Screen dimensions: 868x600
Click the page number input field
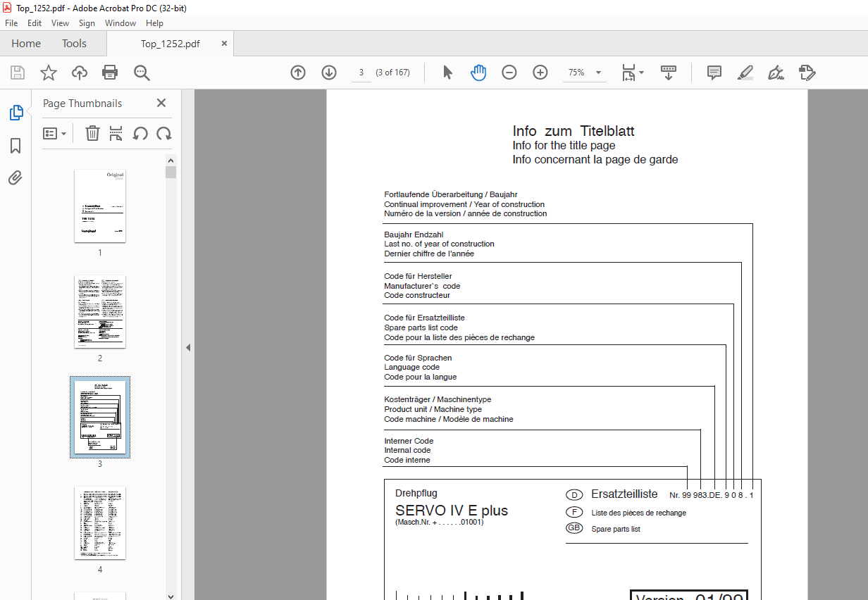[x=361, y=73]
